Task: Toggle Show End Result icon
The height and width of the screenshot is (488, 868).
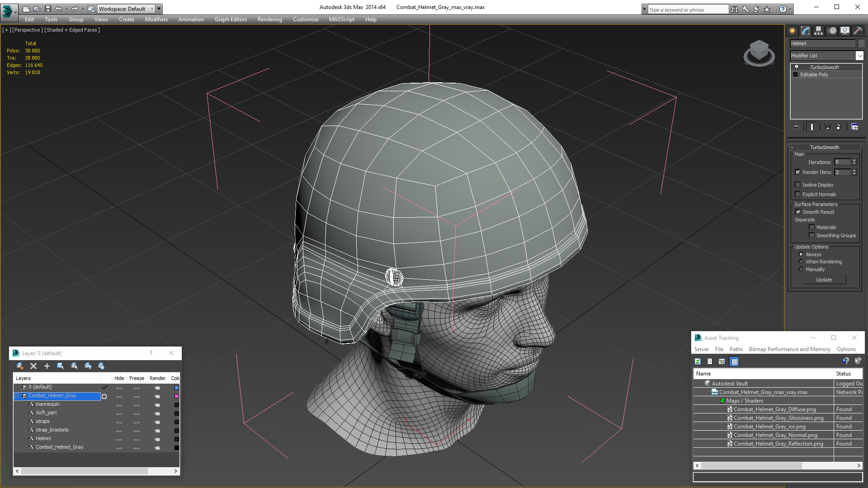Action: 812,127
